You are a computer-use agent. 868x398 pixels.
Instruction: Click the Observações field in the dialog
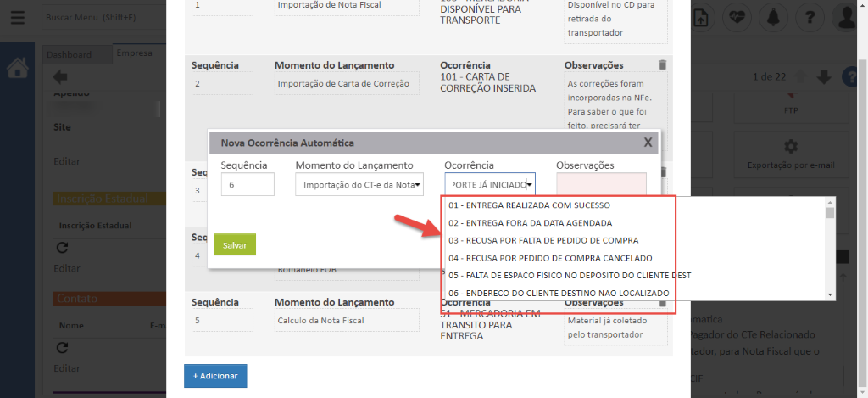coord(601,184)
